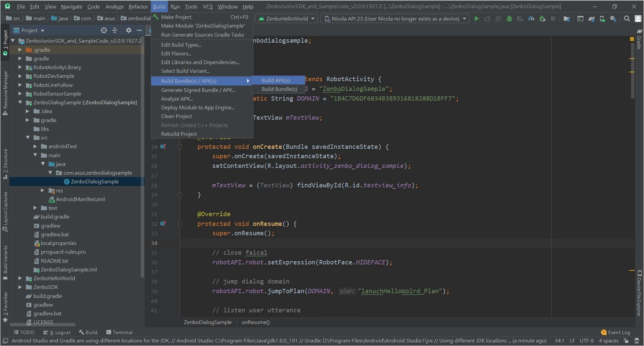644x346 pixels.
Task: Open the AVD Manager icon
Action: point(602,19)
